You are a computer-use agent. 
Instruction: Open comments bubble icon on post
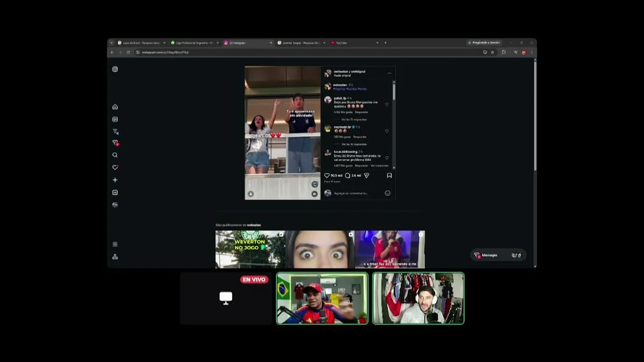click(x=348, y=175)
